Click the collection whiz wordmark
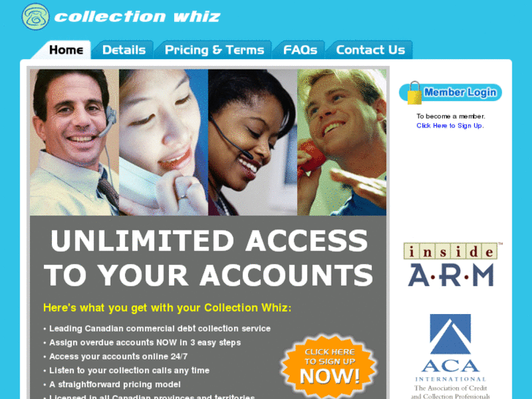Screen dimensions: 532x399 point(138,17)
